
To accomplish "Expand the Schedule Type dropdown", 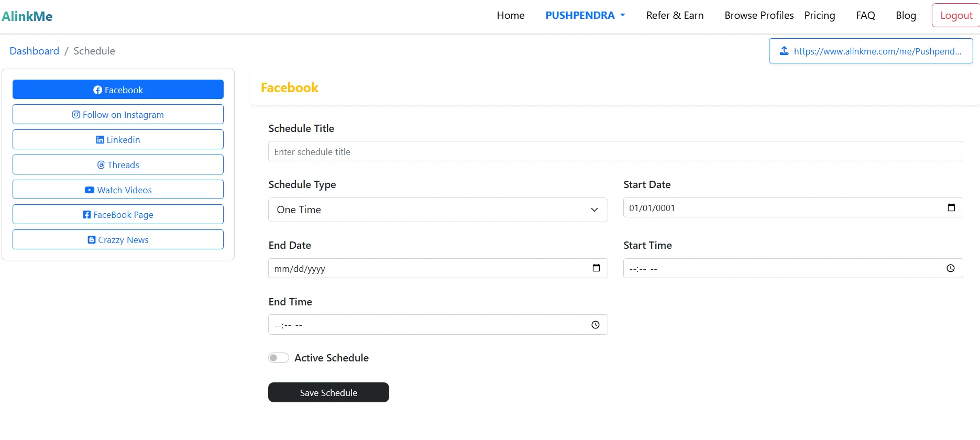I will [x=438, y=210].
